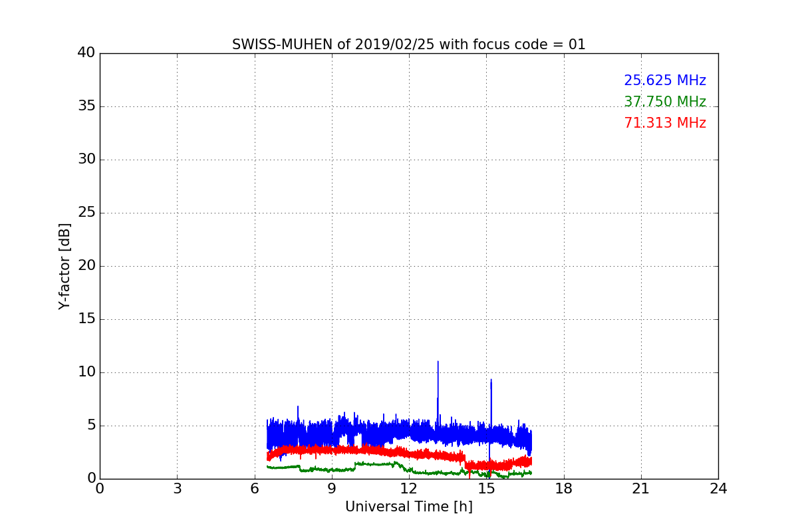Viewport: 798px width, 532px height.
Task: Click the y-axis tick value 30
Action: click(x=86, y=160)
